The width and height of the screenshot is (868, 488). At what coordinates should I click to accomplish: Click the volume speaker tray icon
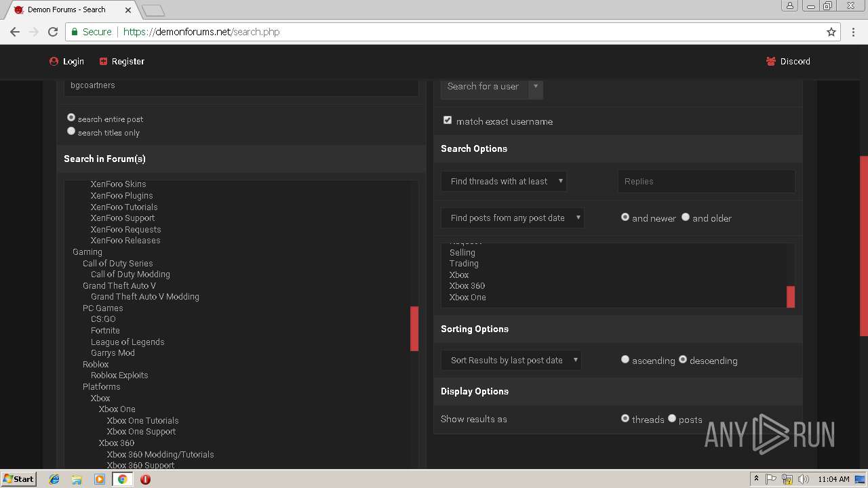[x=804, y=479]
